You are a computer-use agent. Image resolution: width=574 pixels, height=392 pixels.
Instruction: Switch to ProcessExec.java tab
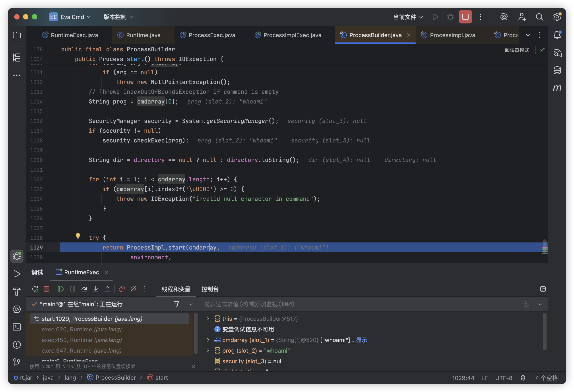(207, 35)
